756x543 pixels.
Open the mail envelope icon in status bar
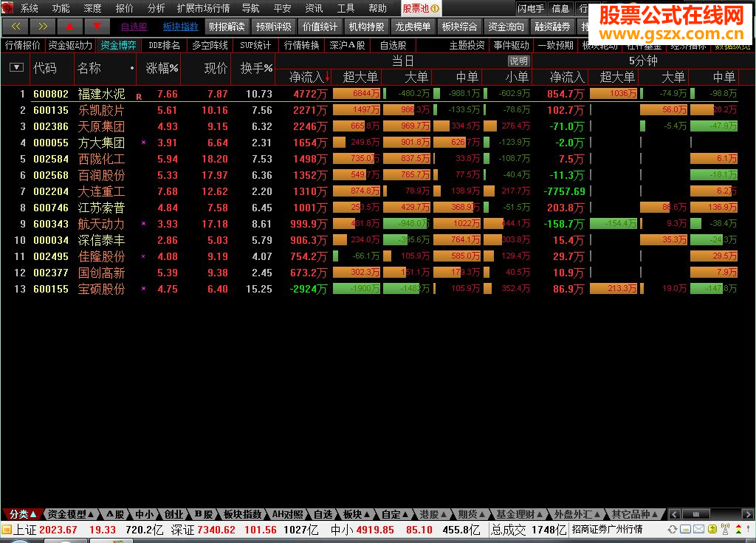pyautogui.click(x=698, y=530)
